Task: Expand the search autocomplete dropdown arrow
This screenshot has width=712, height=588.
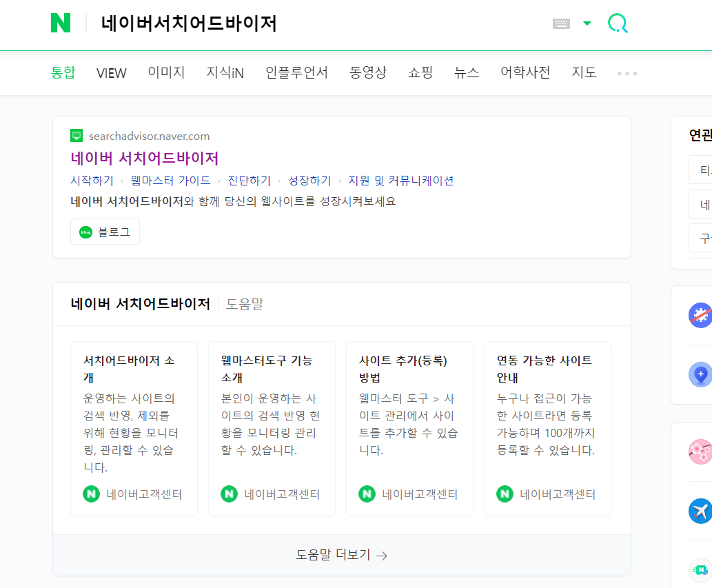Action: pos(587,23)
